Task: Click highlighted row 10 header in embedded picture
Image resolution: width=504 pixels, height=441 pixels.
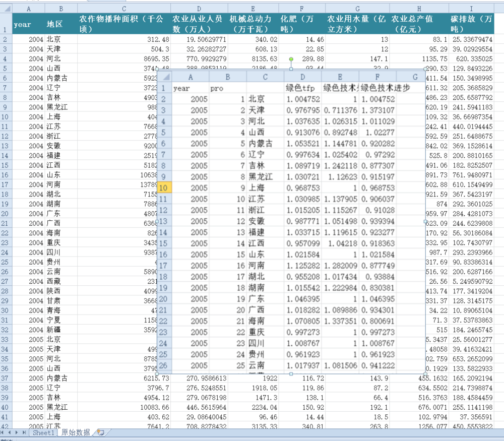Action: click(164, 188)
